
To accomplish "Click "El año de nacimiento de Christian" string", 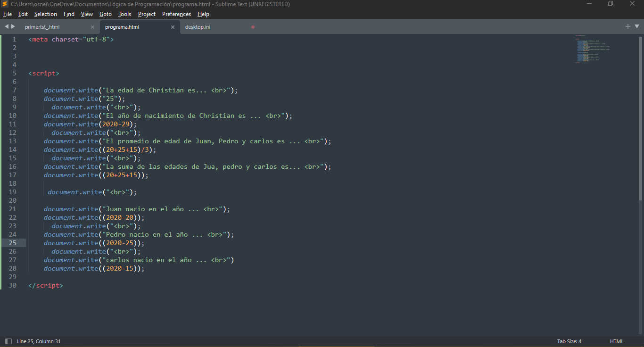I will click(x=194, y=116).
